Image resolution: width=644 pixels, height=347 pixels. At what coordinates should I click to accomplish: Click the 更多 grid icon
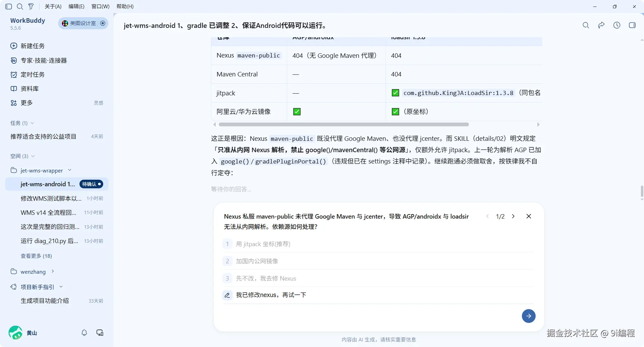click(x=14, y=103)
